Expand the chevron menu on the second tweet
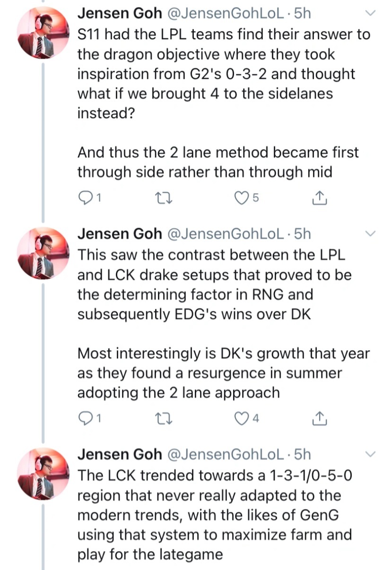Screen dimensions: 392x570 click(x=371, y=233)
